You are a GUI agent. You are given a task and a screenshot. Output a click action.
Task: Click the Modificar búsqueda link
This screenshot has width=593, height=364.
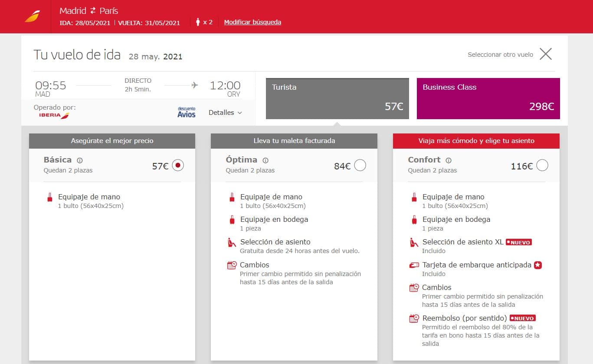click(252, 22)
